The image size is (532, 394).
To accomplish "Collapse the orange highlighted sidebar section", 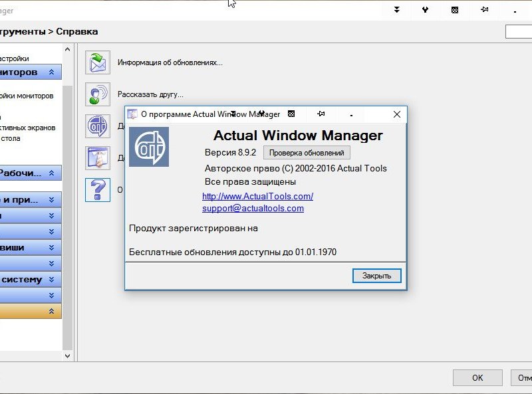I will (x=52, y=311).
